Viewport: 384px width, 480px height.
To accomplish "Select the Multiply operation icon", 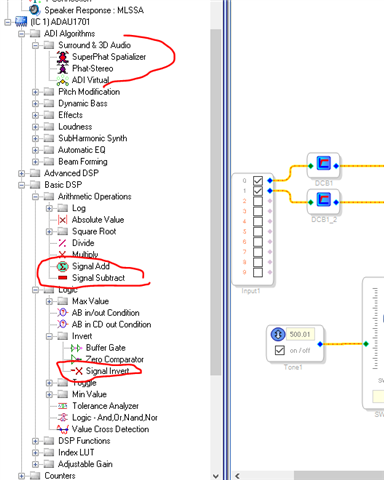I will [62, 255].
